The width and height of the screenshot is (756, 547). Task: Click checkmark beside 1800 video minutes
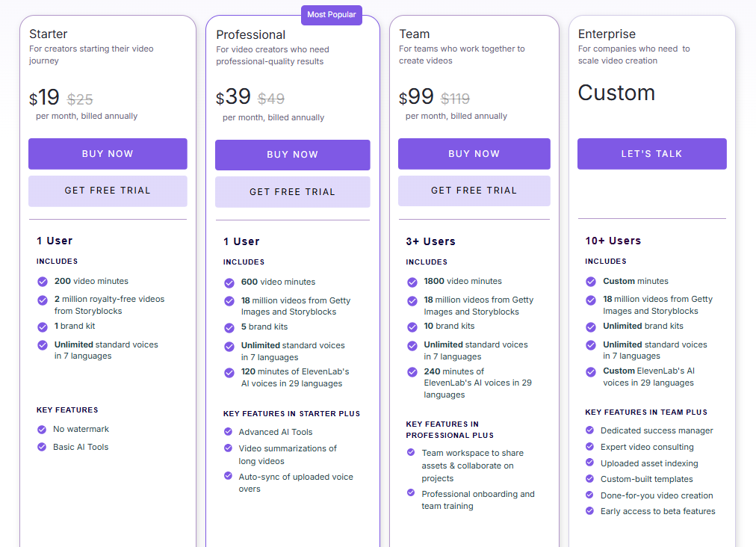[412, 282]
